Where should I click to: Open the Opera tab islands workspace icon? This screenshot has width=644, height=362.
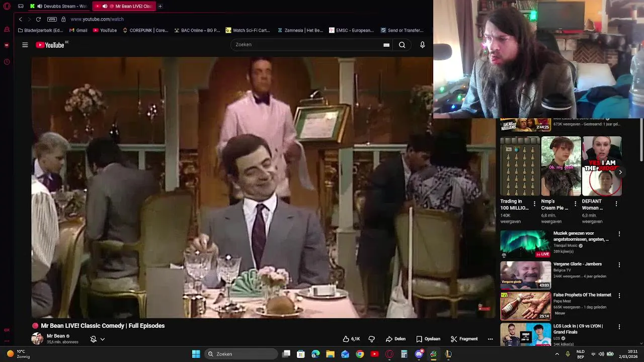point(21,6)
